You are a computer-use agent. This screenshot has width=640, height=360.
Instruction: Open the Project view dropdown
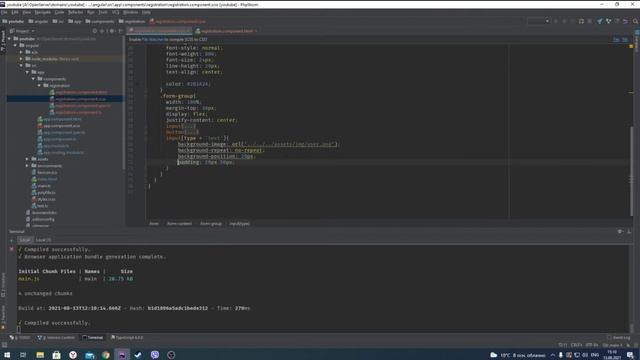tap(22, 31)
